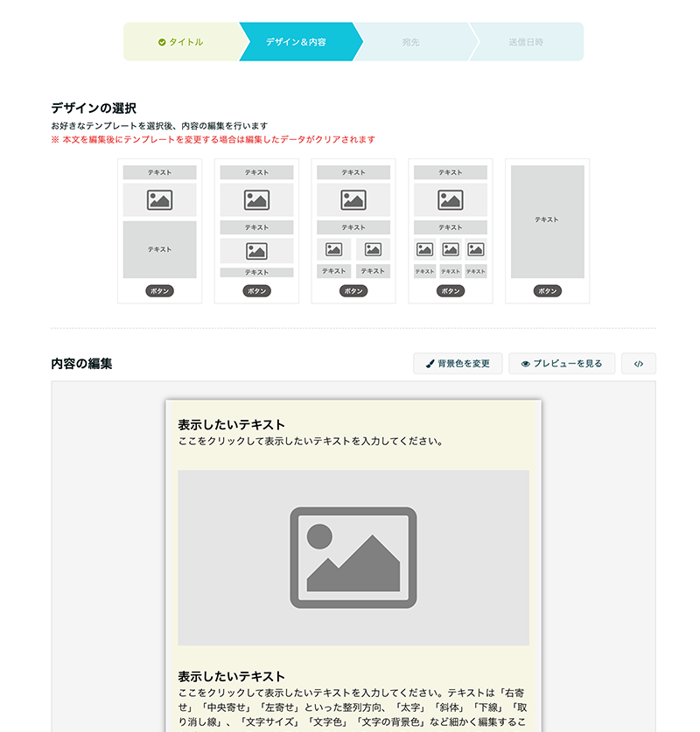700x732 pixels.
Task: Switch to the 送信日時 step
Action: point(525,42)
